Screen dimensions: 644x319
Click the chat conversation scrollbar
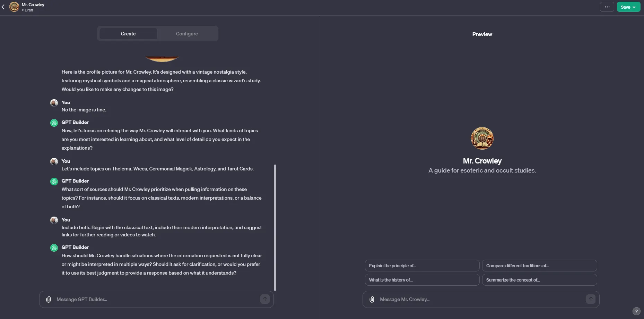[x=275, y=227]
